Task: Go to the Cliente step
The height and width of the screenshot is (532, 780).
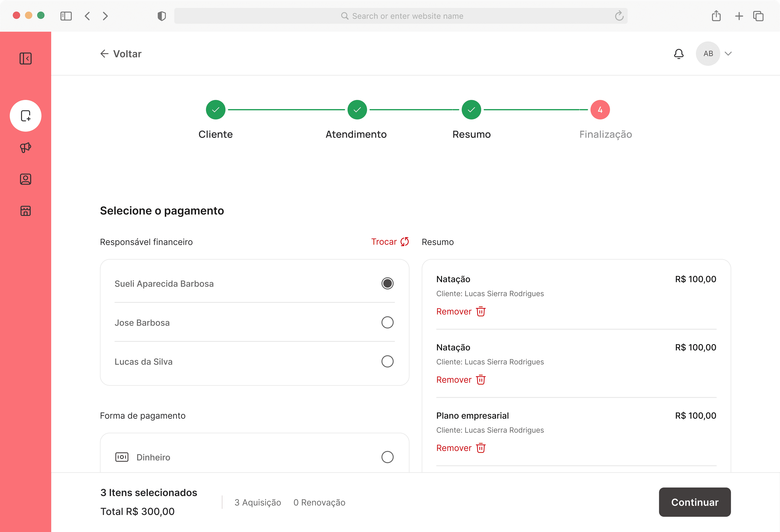Action: point(216,110)
